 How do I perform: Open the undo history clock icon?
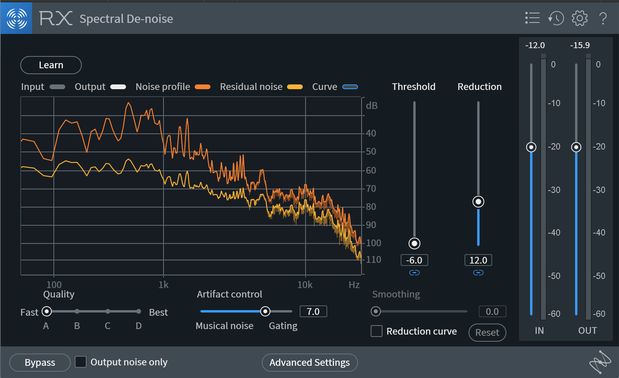tap(556, 18)
